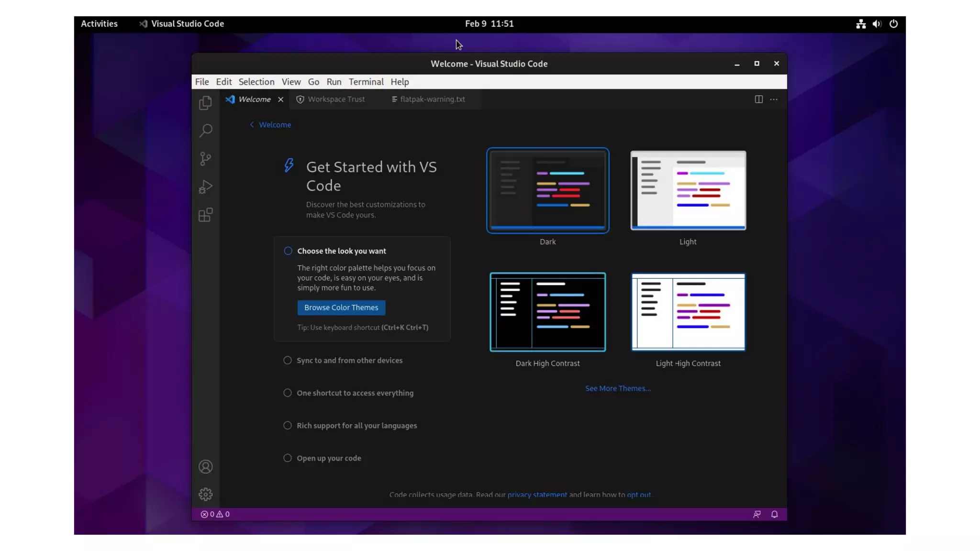Image resolution: width=980 pixels, height=551 pixels.
Task: Open the Extensions view icon
Action: [205, 215]
